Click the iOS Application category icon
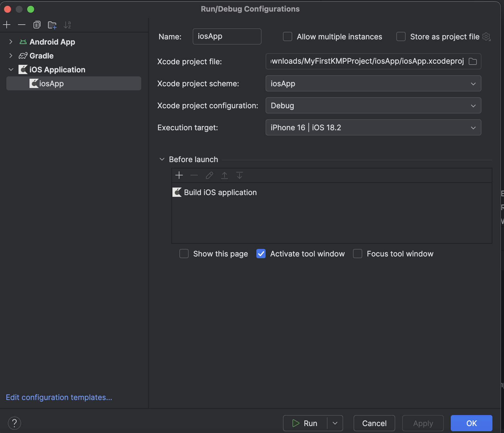 tap(23, 70)
